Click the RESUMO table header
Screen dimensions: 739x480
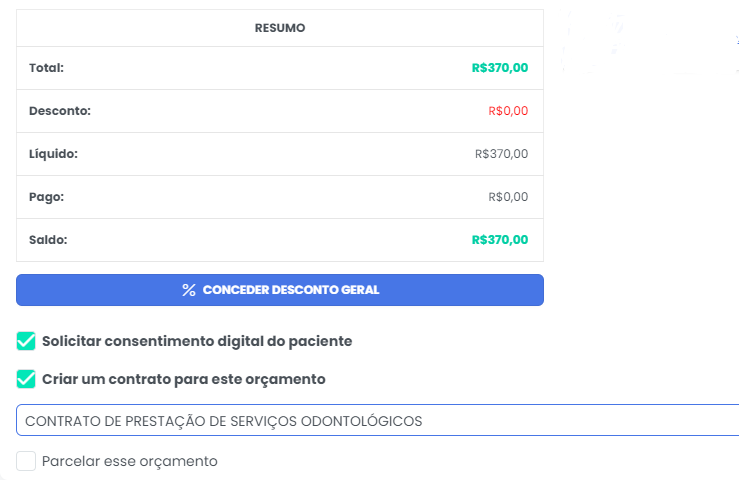280,28
